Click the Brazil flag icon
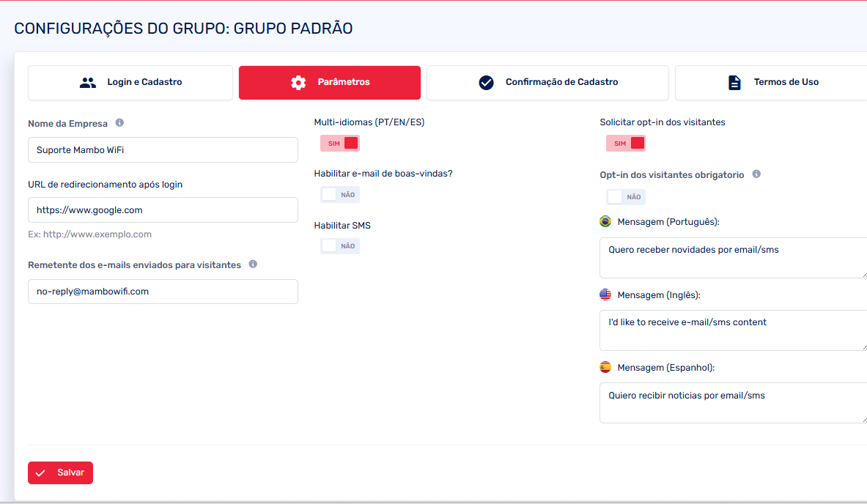The width and height of the screenshot is (867, 504). [605, 221]
